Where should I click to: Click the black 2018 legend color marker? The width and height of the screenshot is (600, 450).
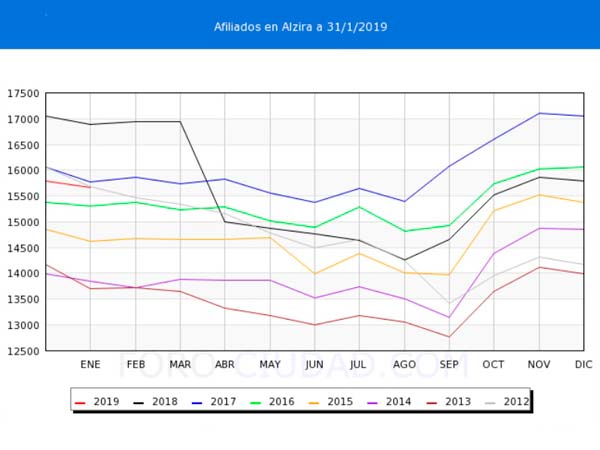(x=139, y=403)
